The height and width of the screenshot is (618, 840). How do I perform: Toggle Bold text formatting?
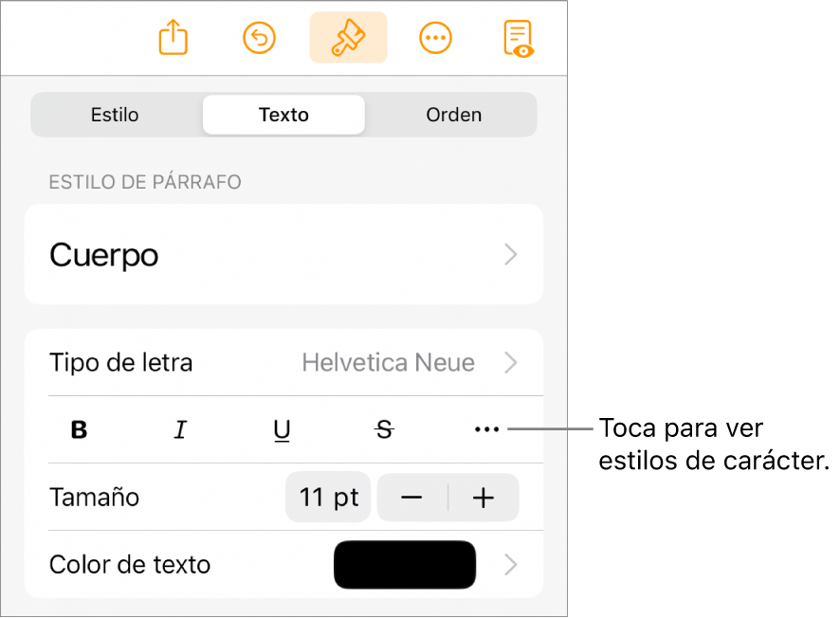[x=79, y=429]
